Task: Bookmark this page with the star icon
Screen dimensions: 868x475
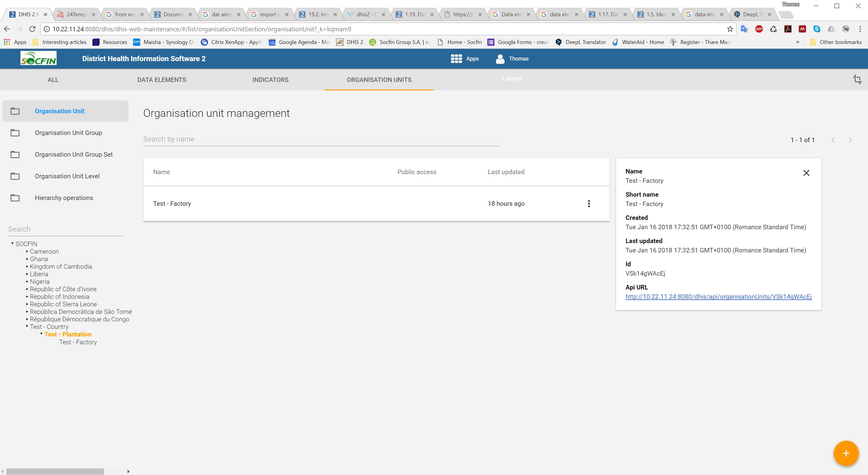Action: click(x=730, y=29)
